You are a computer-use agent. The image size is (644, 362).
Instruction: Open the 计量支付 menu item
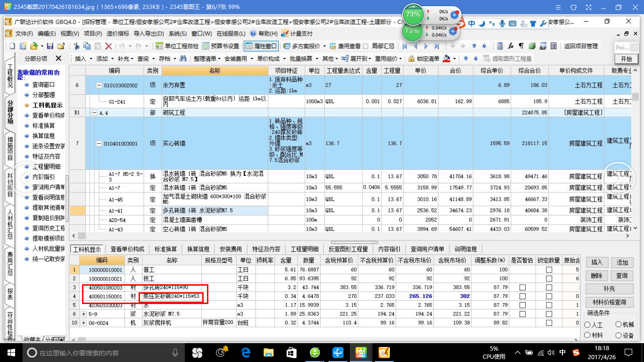297,33
